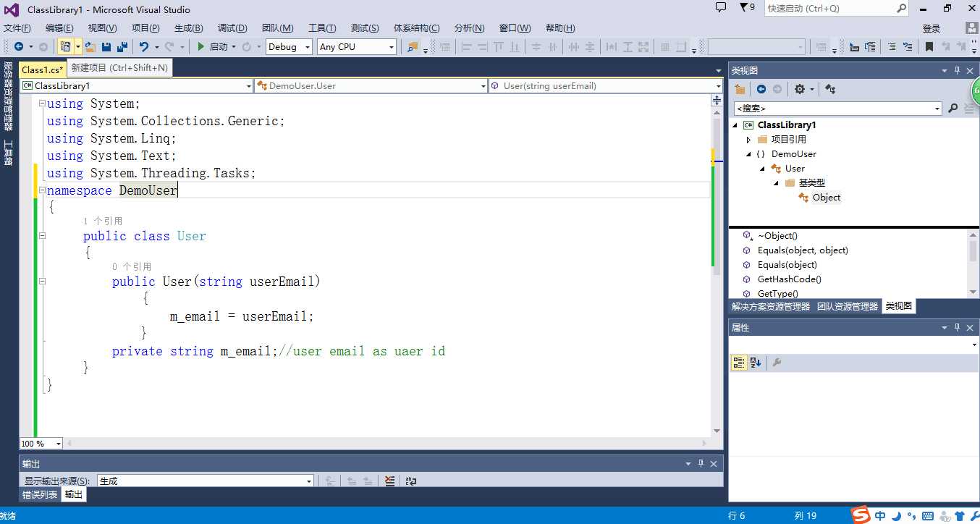Viewport: 980px width, 524px height.
Task: Open the Class View settings gear
Action: [799, 89]
